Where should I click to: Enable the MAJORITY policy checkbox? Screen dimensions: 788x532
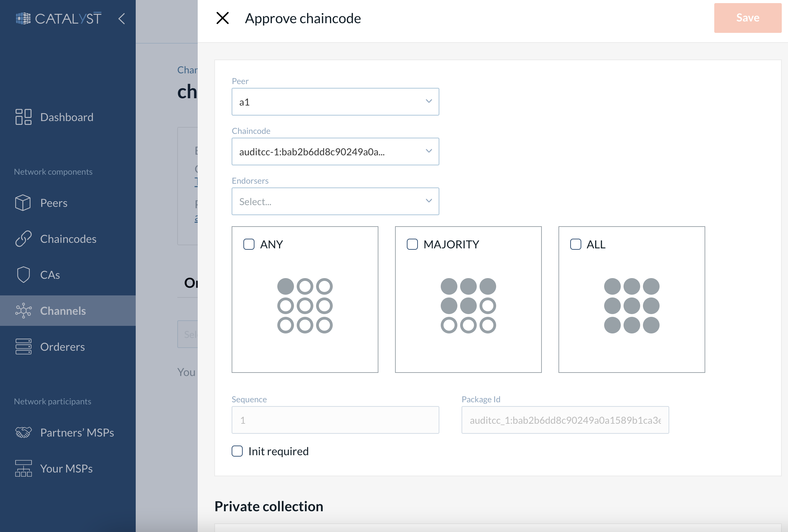(x=412, y=244)
